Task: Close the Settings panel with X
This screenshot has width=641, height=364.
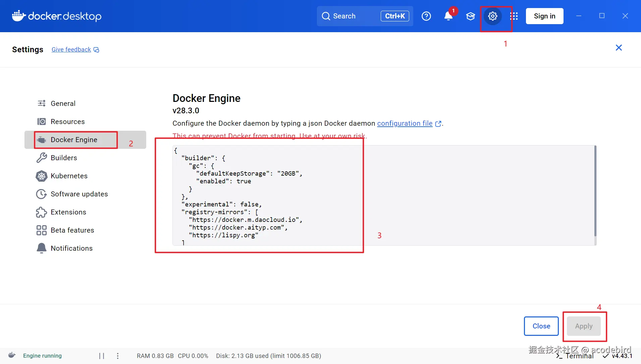Action: coord(619,48)
